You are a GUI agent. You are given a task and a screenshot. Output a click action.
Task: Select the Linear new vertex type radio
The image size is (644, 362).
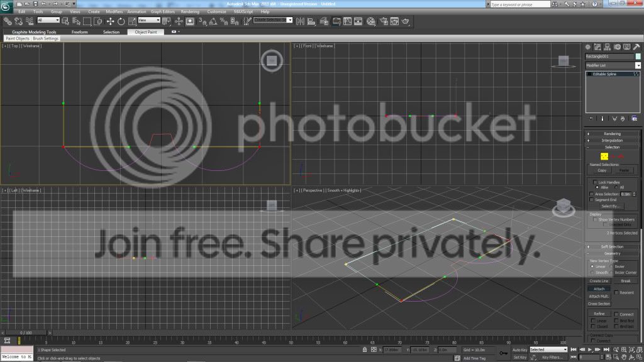(592, 266)
